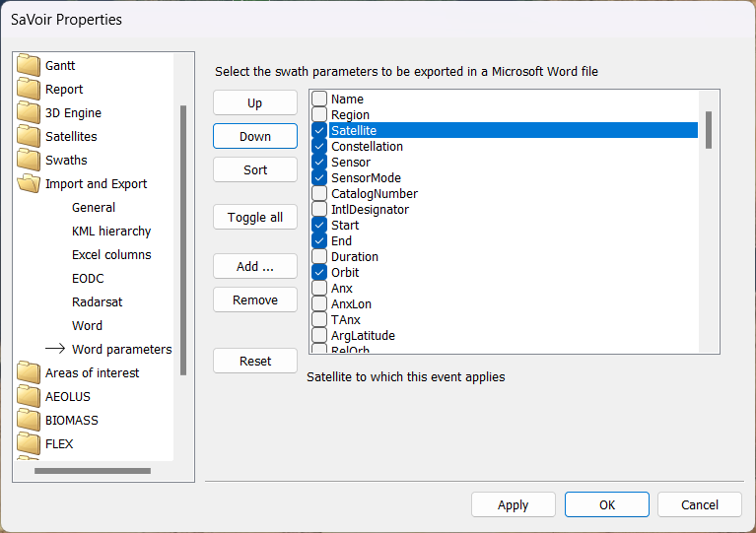The width and height of the screenshot is (756, 533).
Task: Tick the Duration checkbox
Action: pyautogui.click(x=319, y=257)
